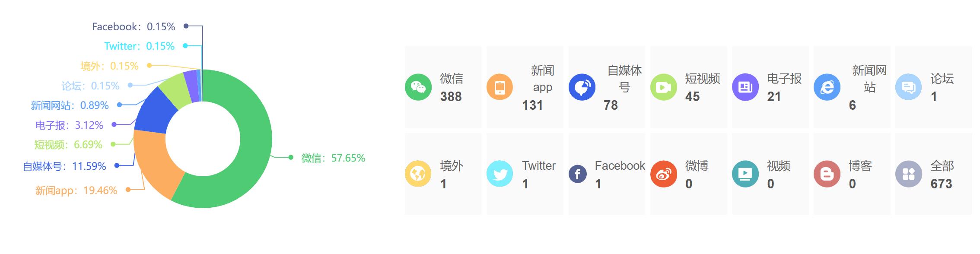This screenshot has width=980, height=254.
Task: Select the Facebook: 0.15% chart label
Action: [x=134, y=27]
